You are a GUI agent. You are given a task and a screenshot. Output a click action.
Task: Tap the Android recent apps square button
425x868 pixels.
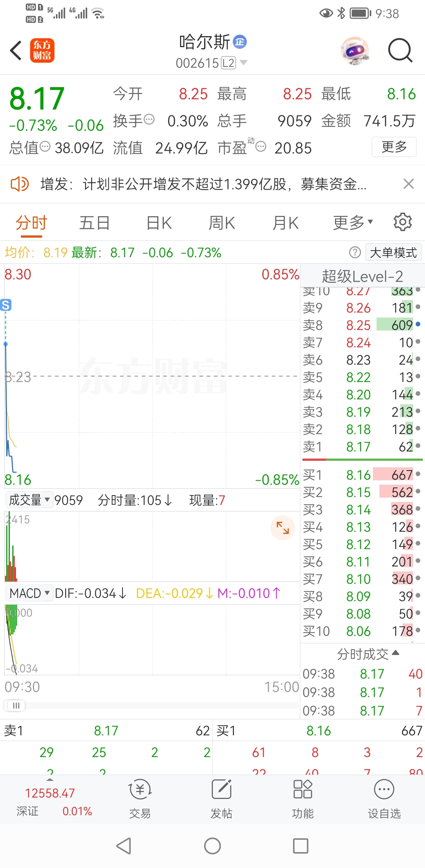[x=301, y=846]
